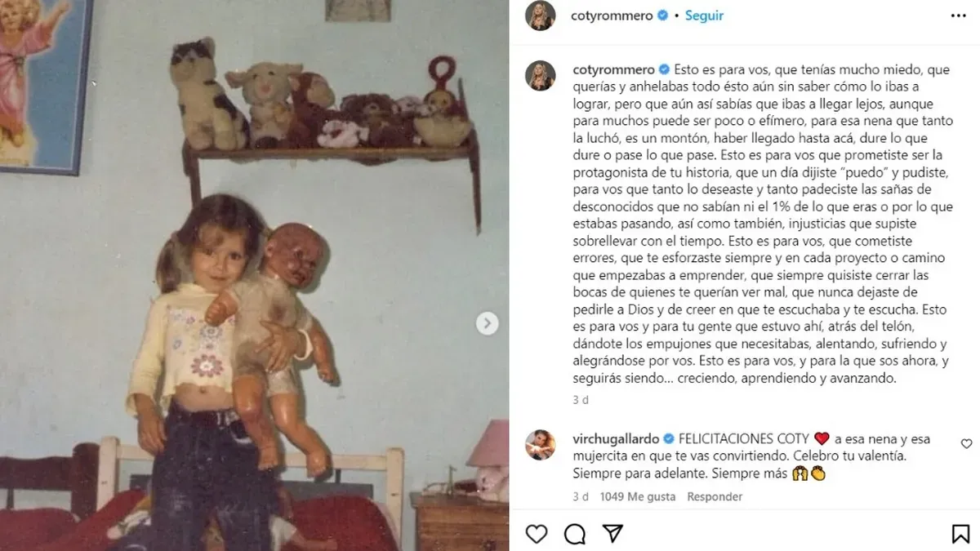Click the childhood photo of the girl

point(254,275)
